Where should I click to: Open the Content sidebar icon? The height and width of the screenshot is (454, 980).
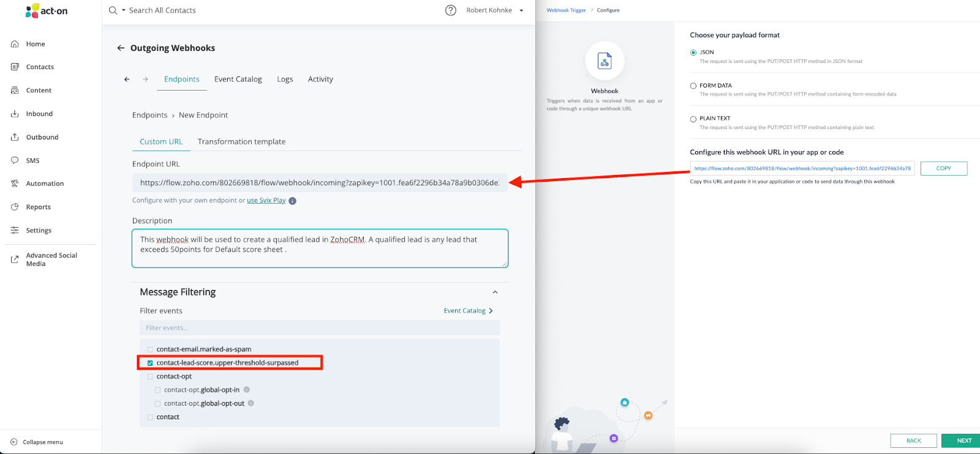click(x=15, y=91)
